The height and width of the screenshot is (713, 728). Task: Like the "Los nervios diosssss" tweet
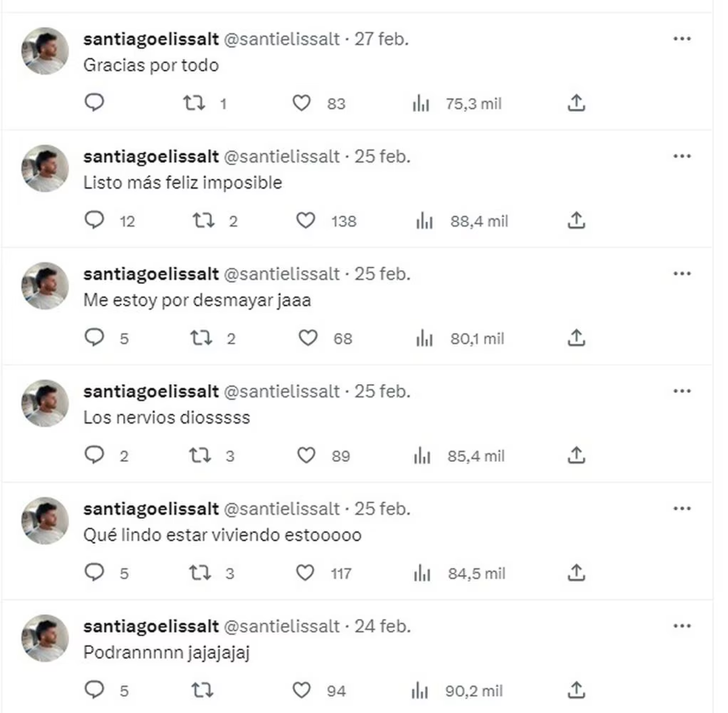[x=306, y=455]
